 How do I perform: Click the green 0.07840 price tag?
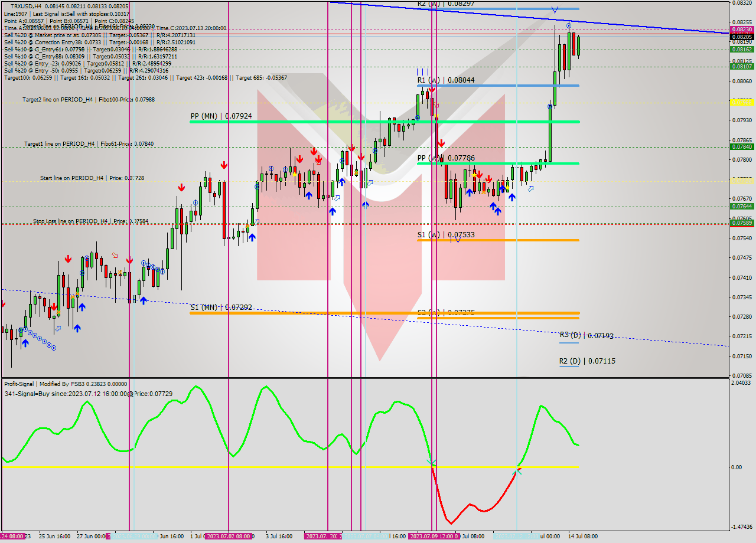(x=742, y=147)
